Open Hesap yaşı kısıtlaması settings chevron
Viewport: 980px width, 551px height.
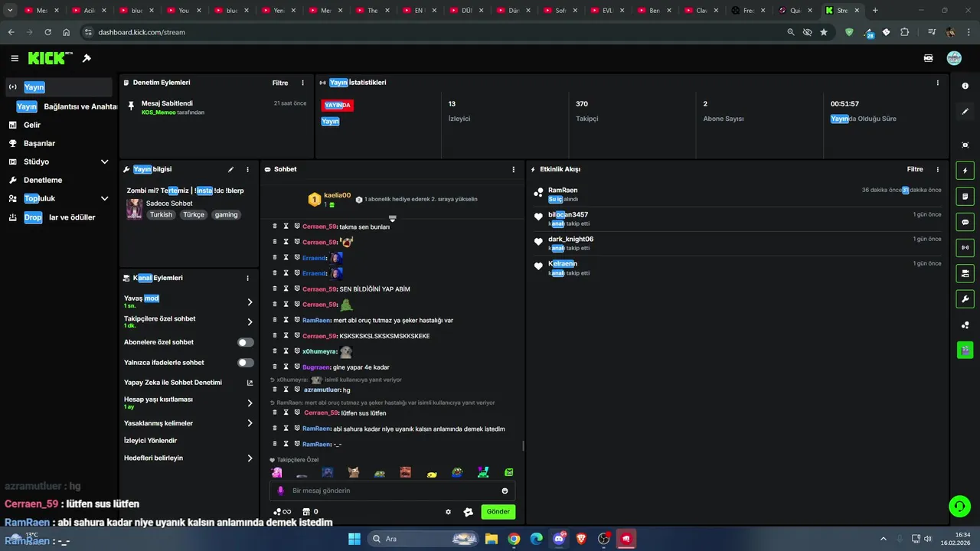tap(250, 403)
